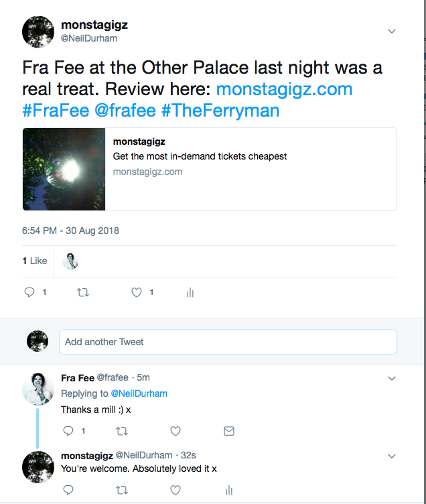
Task: Retweet Fra Fee's reply
Action: pos(122,431)
